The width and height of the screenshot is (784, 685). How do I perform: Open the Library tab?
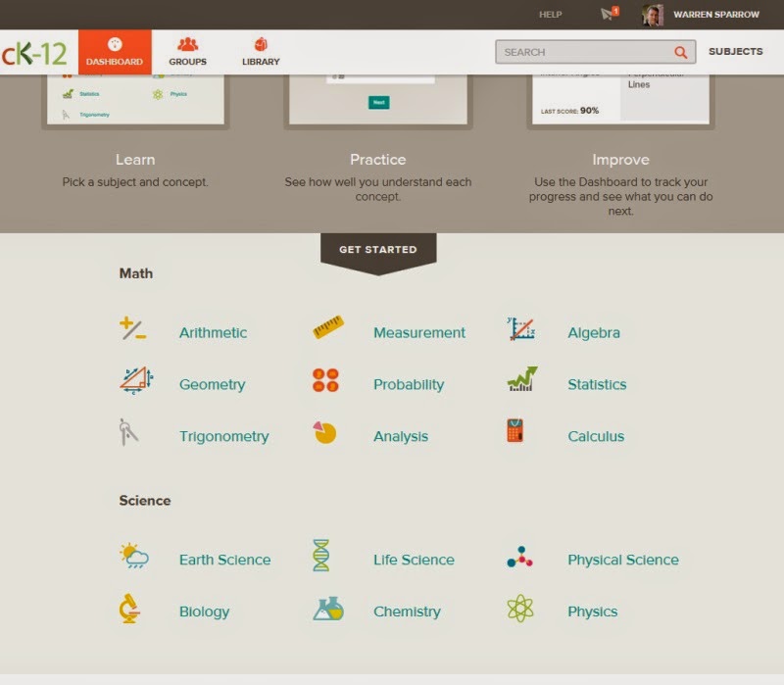point(261,52)
